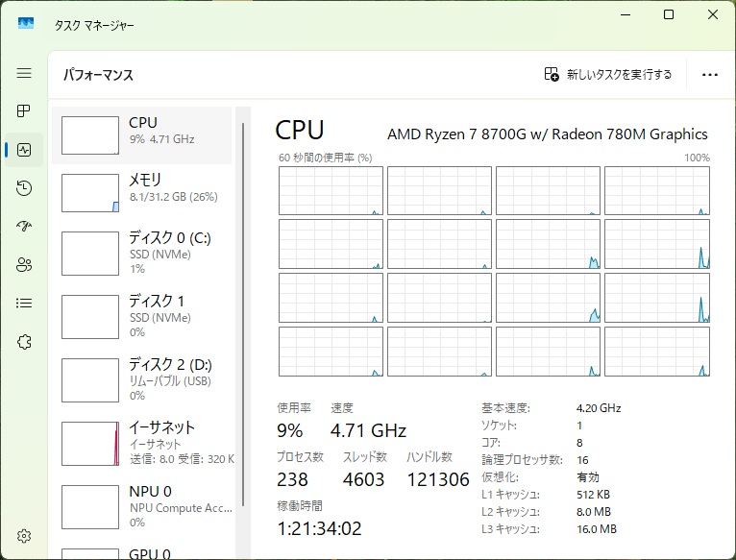This screenshot has width=736, height=560.
Task: Close the Task Manager window
Action: coord(713,15)
